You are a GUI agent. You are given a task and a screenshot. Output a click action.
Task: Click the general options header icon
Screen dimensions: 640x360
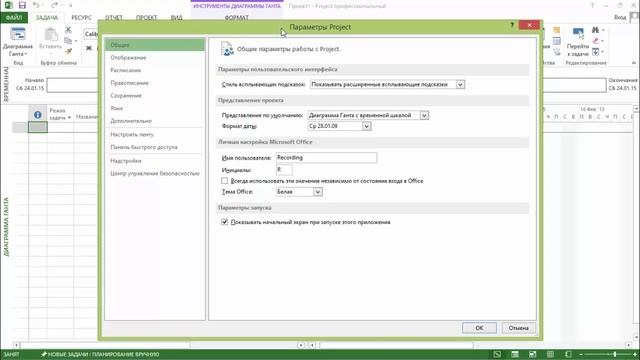tap(227, 49)
